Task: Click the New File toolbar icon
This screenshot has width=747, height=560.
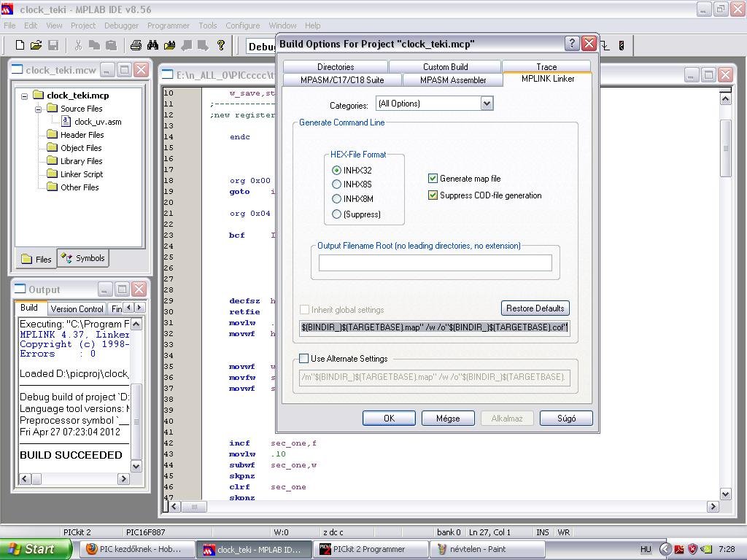Action: (20, 45)
